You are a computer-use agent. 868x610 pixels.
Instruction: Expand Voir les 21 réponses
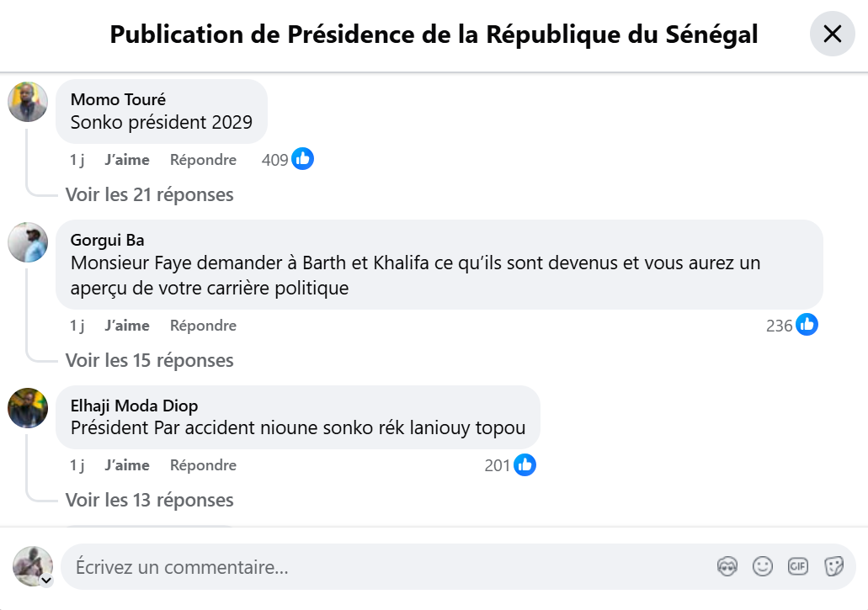150,195
